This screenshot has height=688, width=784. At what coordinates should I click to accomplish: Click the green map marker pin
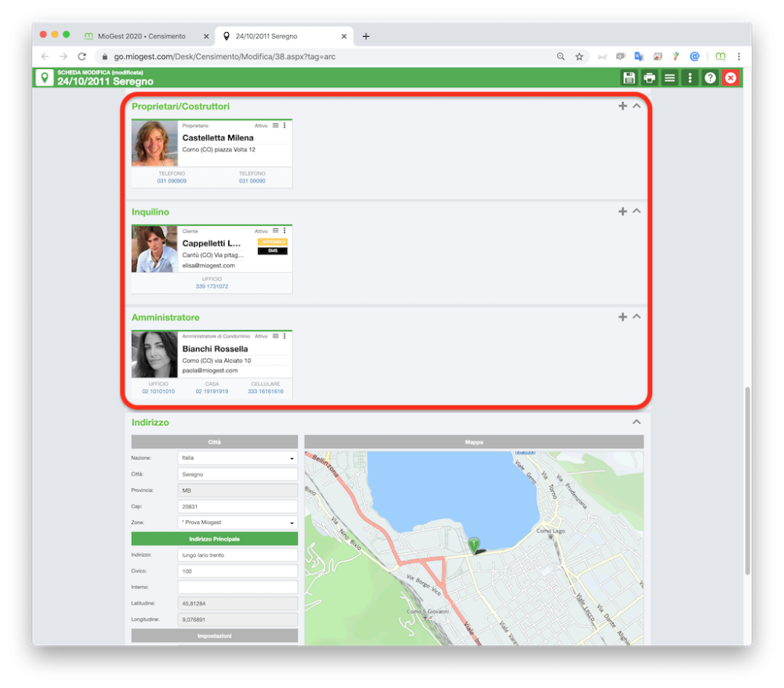point(474,544)
